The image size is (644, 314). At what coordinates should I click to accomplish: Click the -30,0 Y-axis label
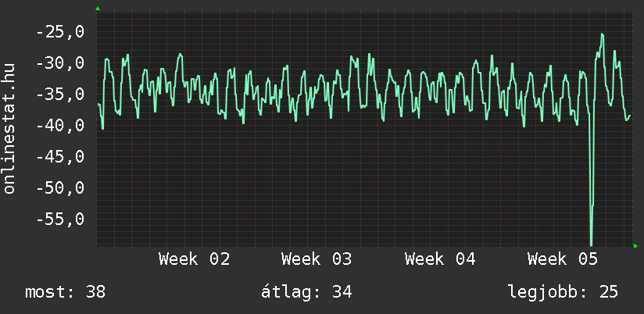(x=60, y=63)
